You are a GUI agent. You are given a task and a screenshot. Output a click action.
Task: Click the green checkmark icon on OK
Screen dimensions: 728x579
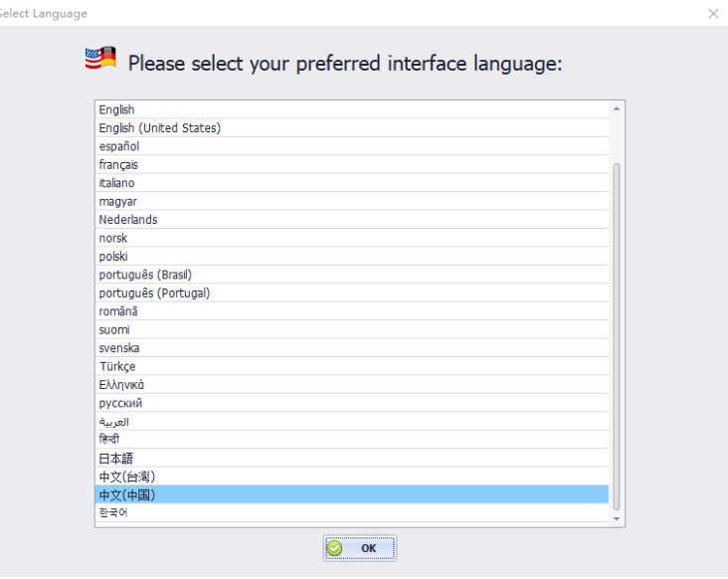coord(334,548)
